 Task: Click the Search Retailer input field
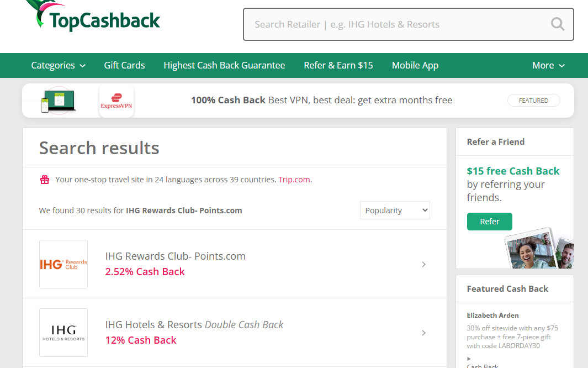click(x=398, y=24)
